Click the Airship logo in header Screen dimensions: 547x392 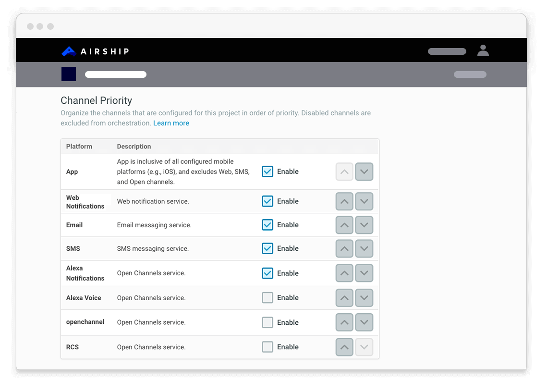tap(95, 51)
